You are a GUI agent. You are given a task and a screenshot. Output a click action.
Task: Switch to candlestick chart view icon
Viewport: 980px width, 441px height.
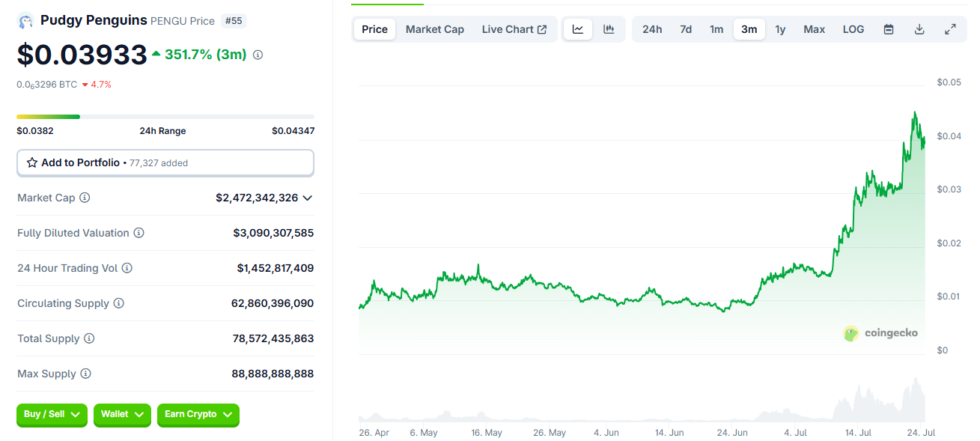[609, 29]
